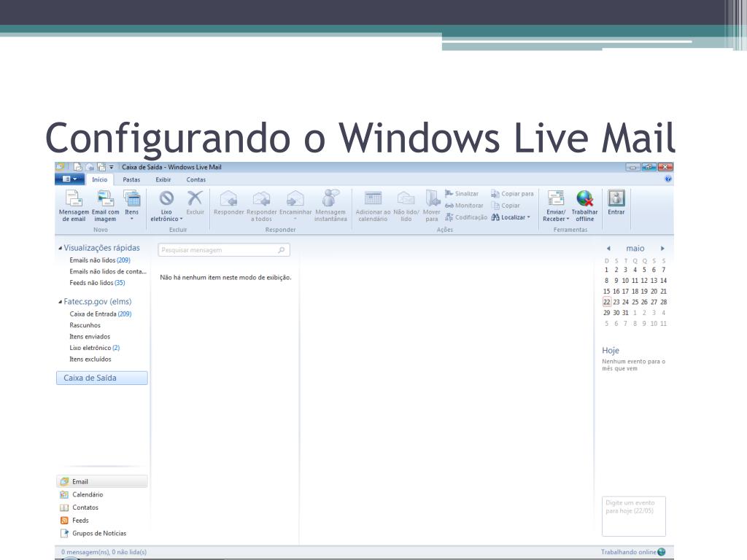
Task: Create an Email com imagem
Action: click(105, 206)
